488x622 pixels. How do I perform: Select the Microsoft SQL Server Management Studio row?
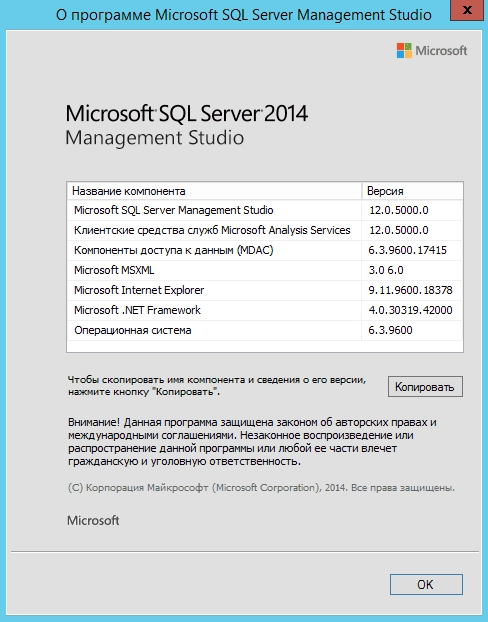tap(265, 210)
